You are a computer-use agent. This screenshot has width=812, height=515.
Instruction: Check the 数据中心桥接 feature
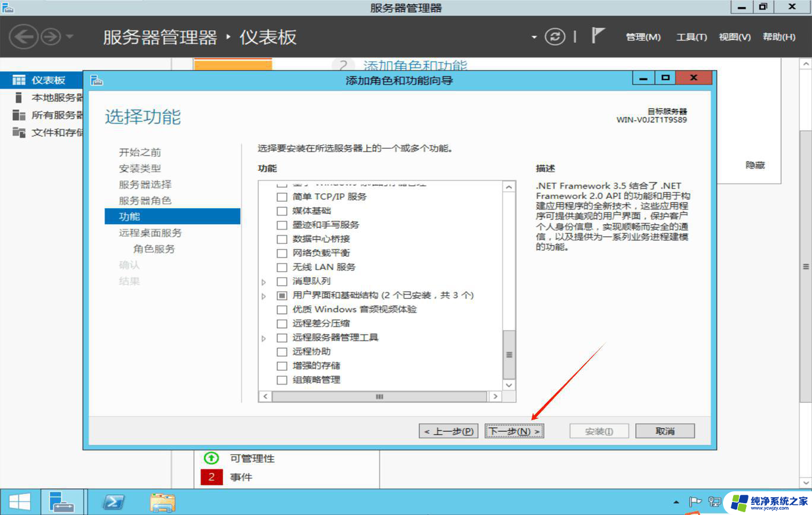point(282,239)
